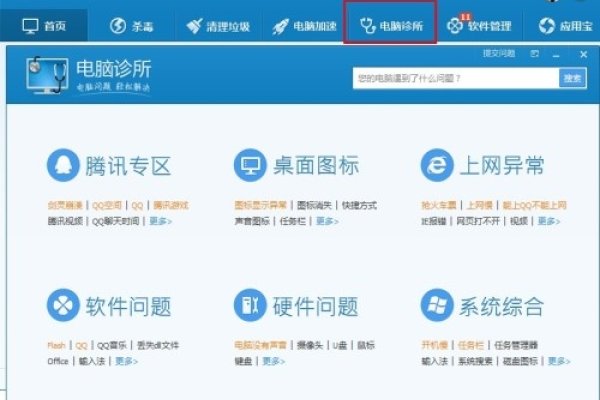Switch to the 应用宝 tab
Viewport: 600px width, 400px height.
point(566,26)
